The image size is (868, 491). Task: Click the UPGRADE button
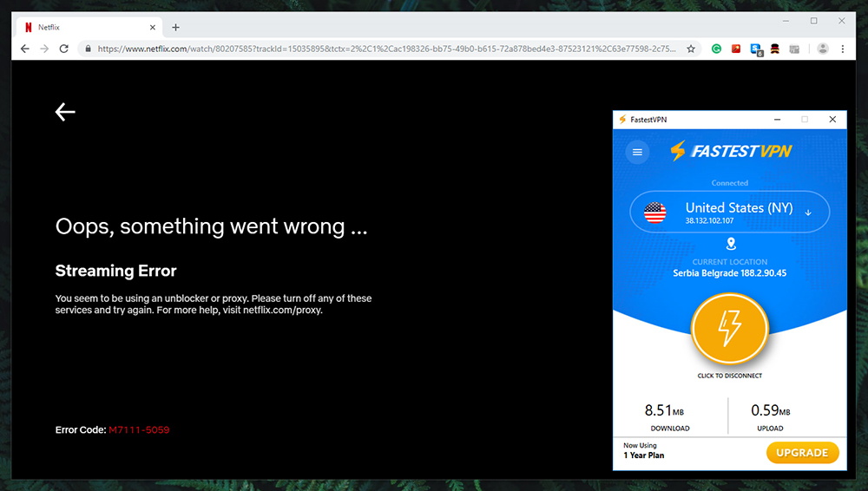[x=802, y=452]
